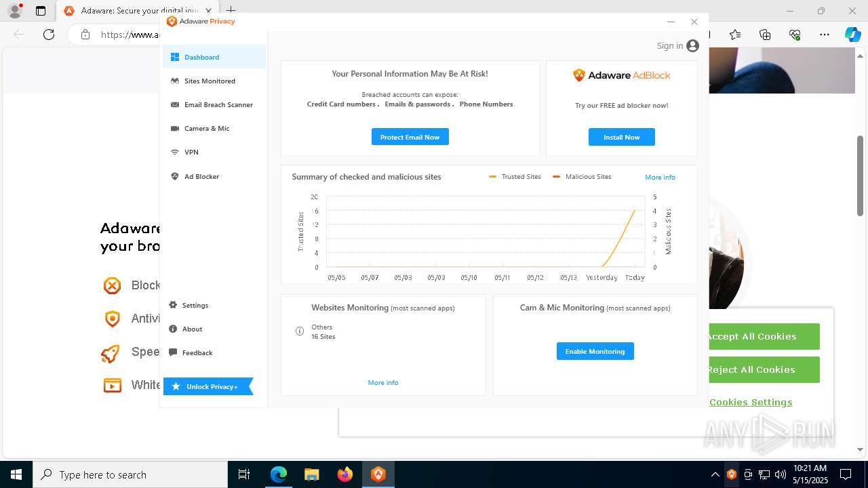
Task: Open More info link under Websites Monitoring
Action: (382, 382)
